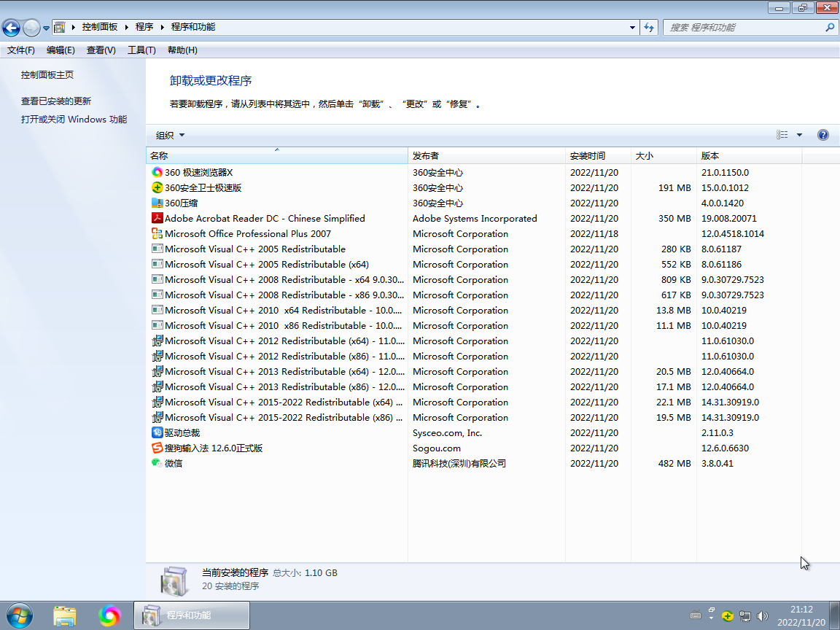The image size is (840, 630).
Task: Open the 查看(V) menu
Action: pyautogui.click(x=101, y=50)
